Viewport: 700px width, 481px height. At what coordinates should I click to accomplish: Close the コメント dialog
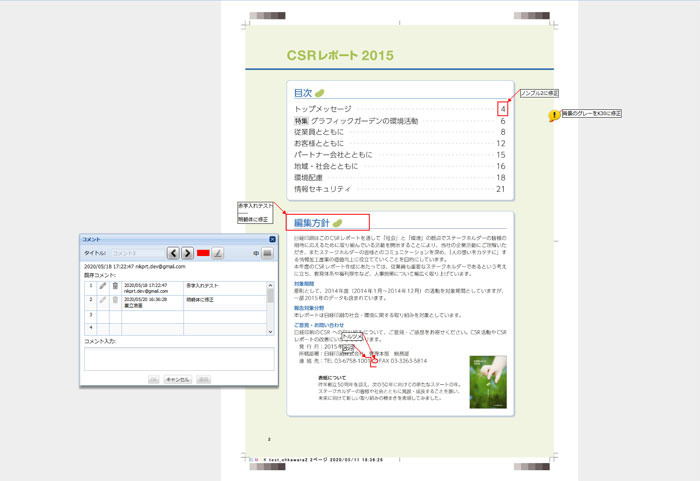[x=272, y=239]
